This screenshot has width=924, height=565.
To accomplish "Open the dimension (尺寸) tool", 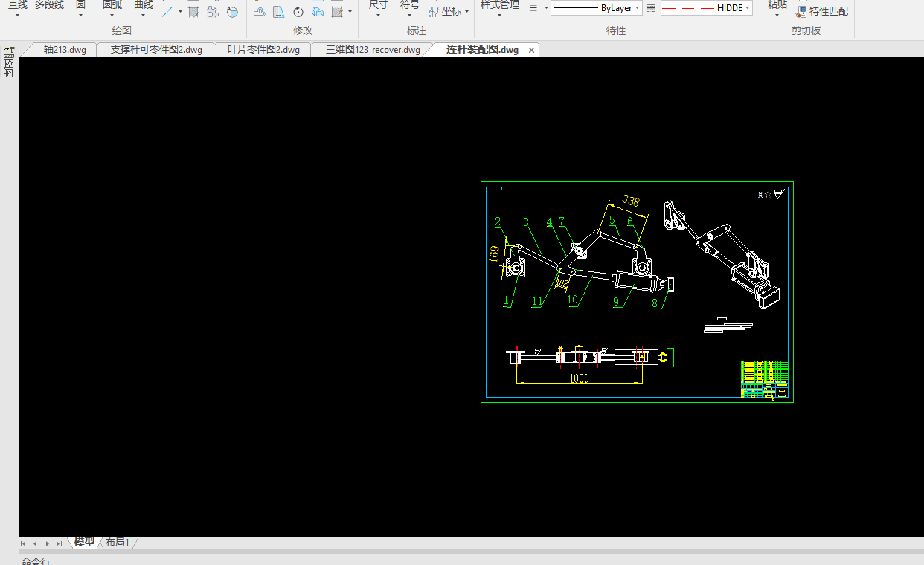I will tap(379, 5).
